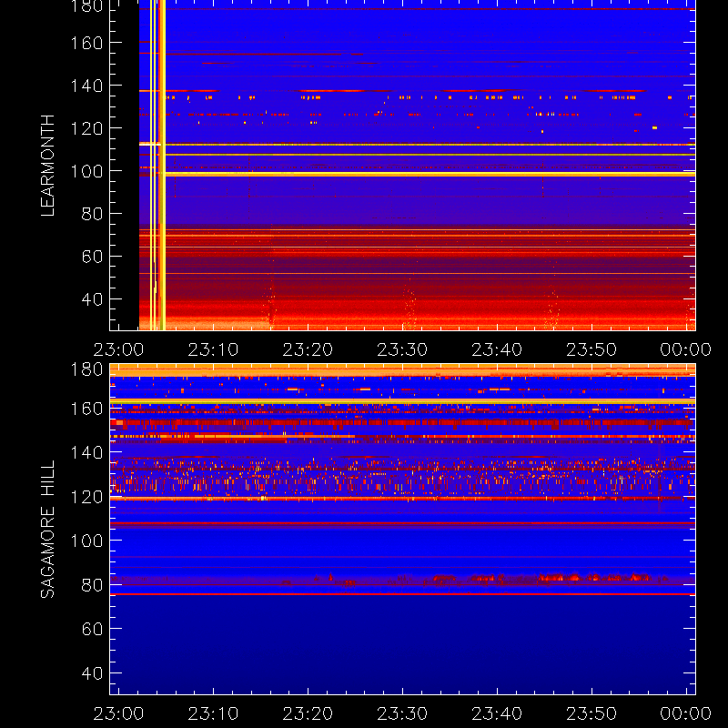Click inside the Learmonth spectrogram plot
Viewport: 728px width, 728px height.
click(402, 166)
